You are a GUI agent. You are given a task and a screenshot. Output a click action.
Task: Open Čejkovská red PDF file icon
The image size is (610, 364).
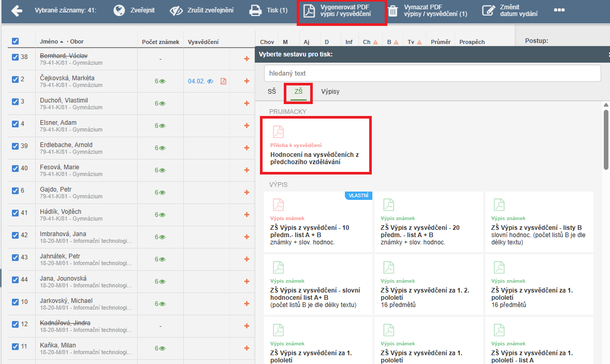pos(224,81)
